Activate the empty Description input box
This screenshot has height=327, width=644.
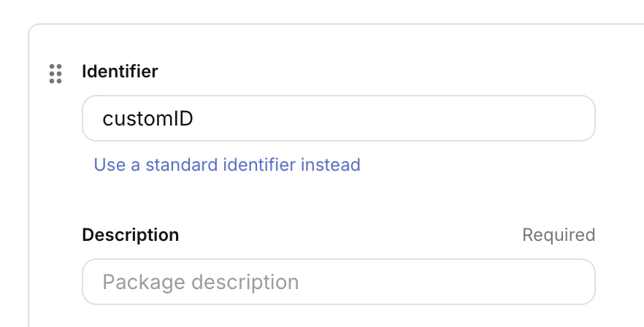pos(339,282)
